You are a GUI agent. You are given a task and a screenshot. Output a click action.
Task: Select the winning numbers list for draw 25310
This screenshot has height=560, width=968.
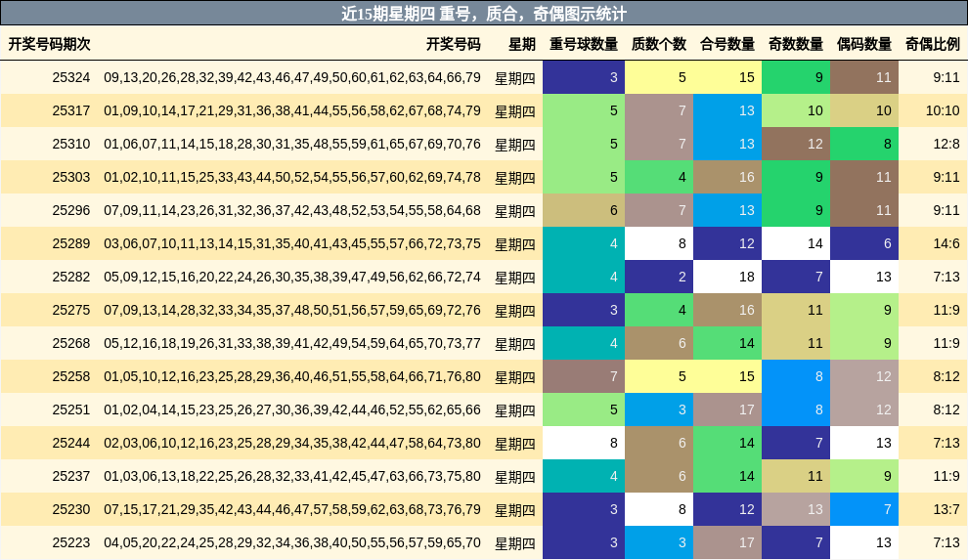click(292, 145)
